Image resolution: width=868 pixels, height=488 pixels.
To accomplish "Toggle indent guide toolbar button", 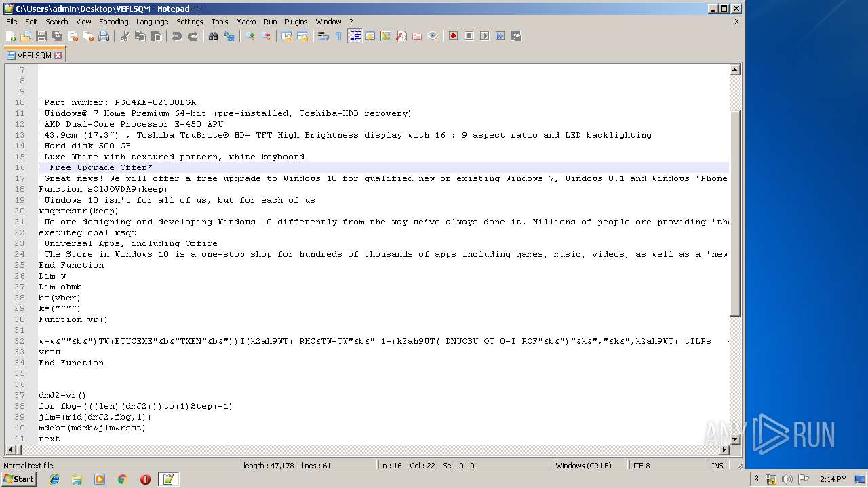I will 355,36.
